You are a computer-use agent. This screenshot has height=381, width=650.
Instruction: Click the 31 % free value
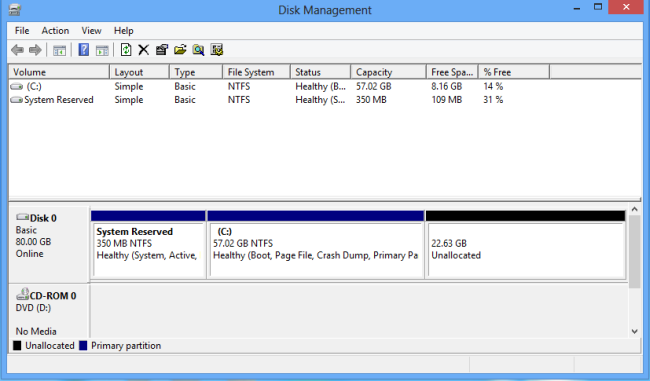tap(493, 100)
